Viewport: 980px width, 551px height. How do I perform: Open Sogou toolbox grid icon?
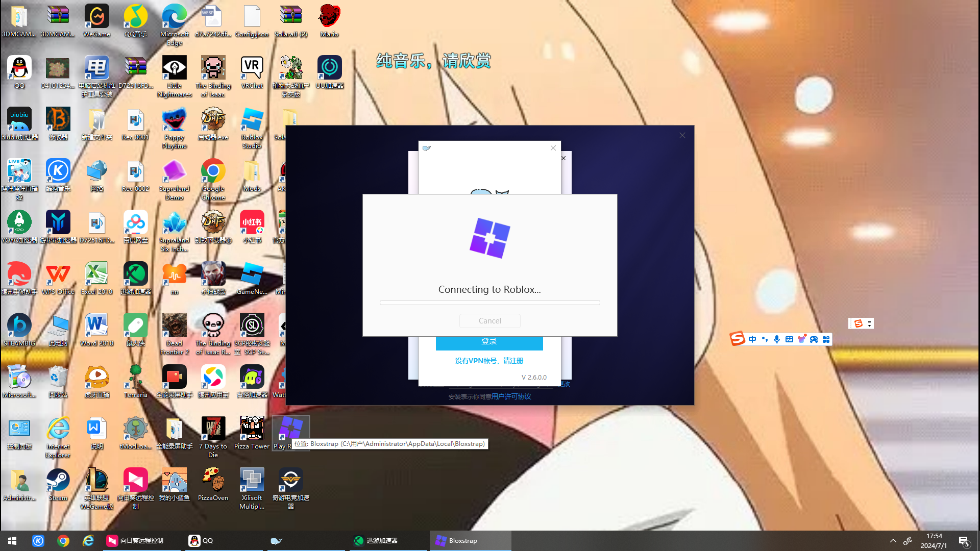tap(826, 339)
